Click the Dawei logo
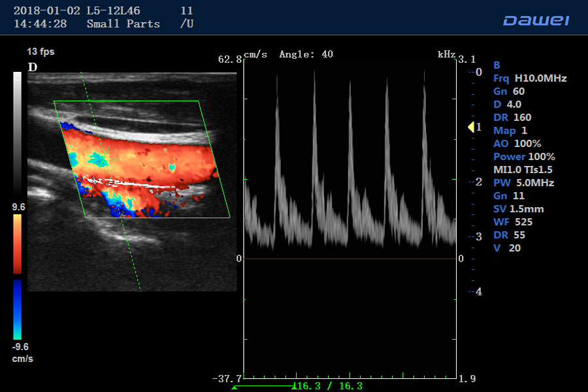 click(536, 21)
